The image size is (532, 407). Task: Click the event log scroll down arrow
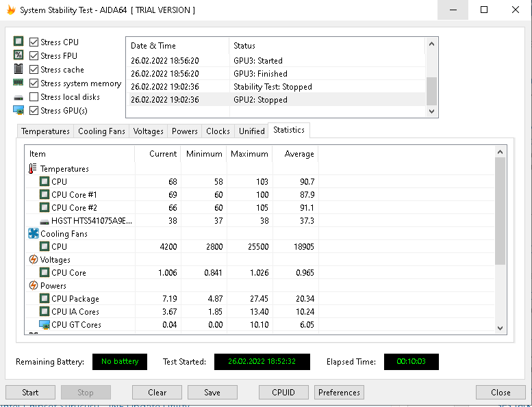pos(431,111)
